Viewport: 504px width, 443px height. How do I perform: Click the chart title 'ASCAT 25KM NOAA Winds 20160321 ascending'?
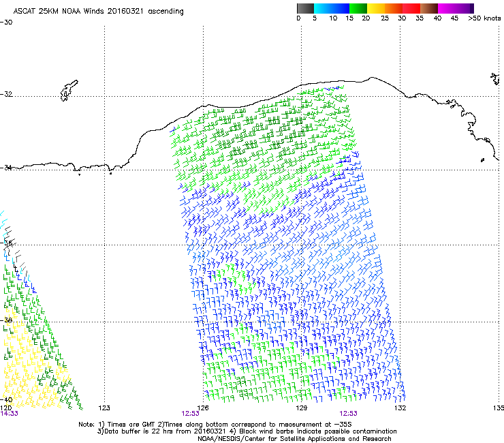pos(98,11)
